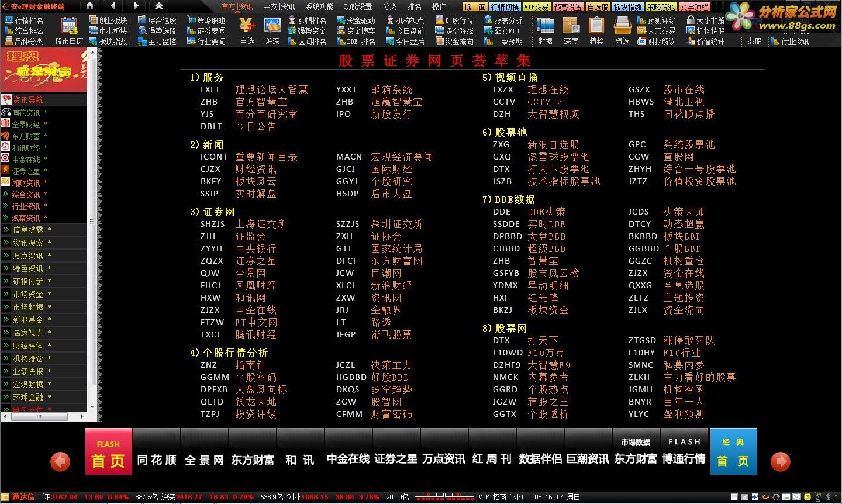Viewport: 842px width, 504px height.
Task: Open the 沪深 flag toolbar icon
Action: pyautogui.click(x=272, y=32)
